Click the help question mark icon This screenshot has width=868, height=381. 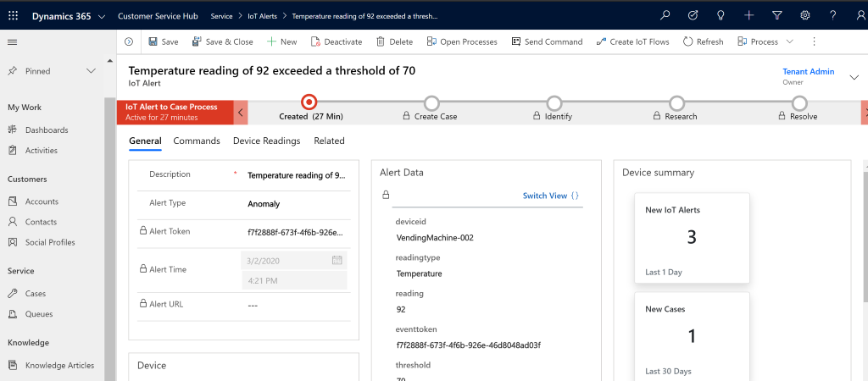833,15
